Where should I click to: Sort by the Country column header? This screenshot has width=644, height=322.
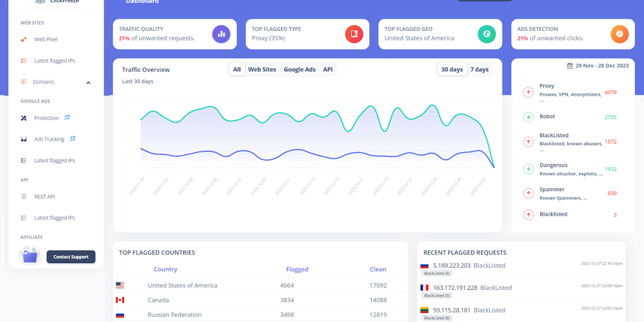(165, 269)
